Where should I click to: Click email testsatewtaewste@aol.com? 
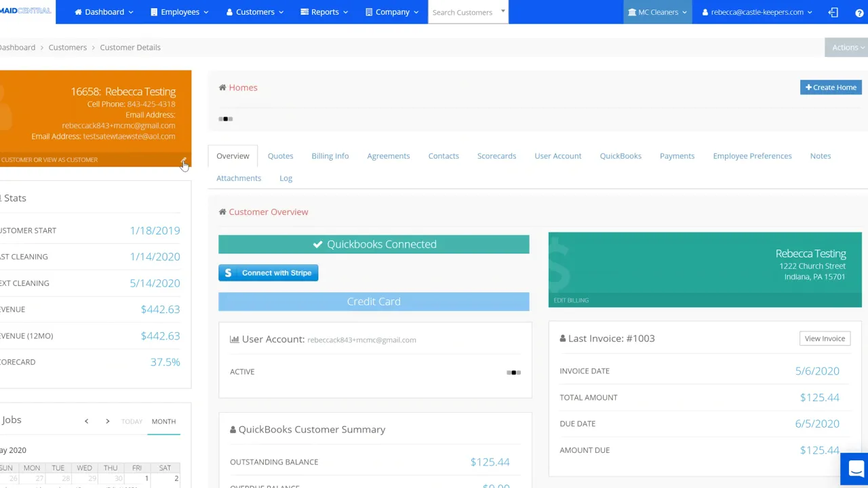coord(129,136)
